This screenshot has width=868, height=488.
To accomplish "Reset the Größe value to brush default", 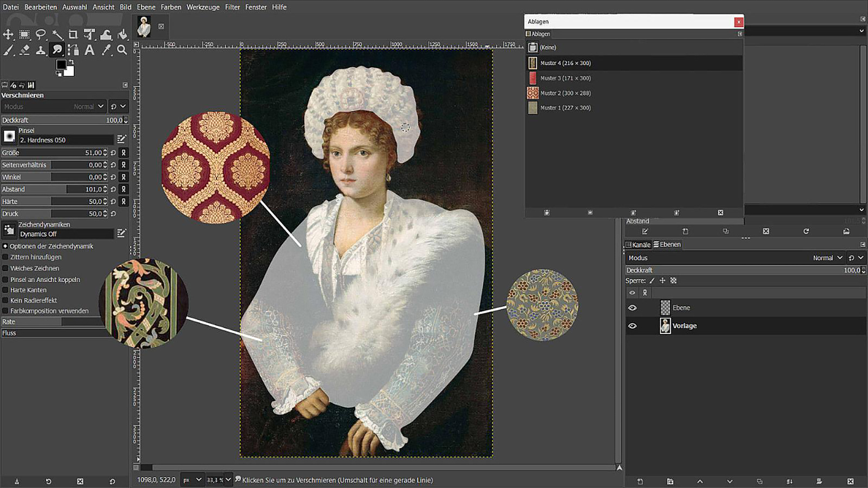I will [113, 153].
